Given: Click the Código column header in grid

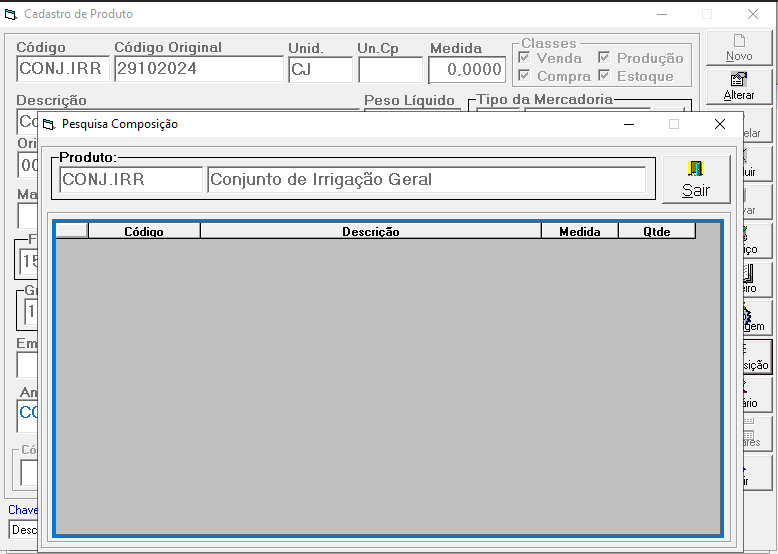Looking at the screenshot, I should [x=144, y=231].
